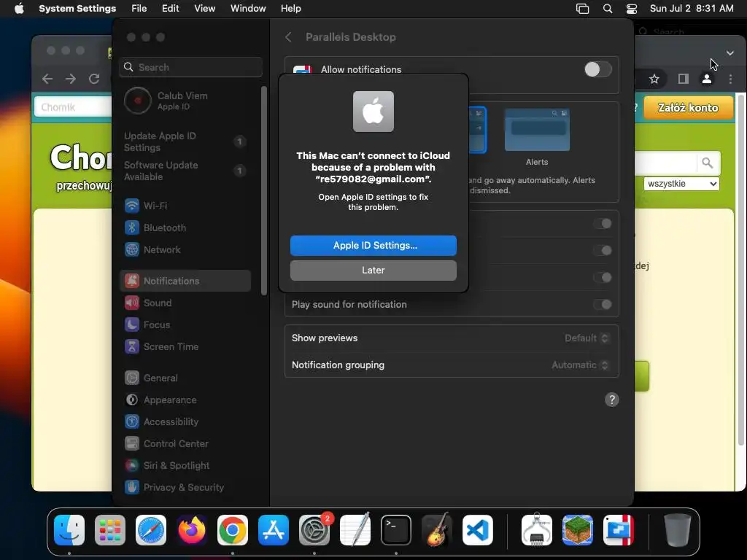
Task: Open Control Center settings in sidebar
Action: tap(185, 444)
